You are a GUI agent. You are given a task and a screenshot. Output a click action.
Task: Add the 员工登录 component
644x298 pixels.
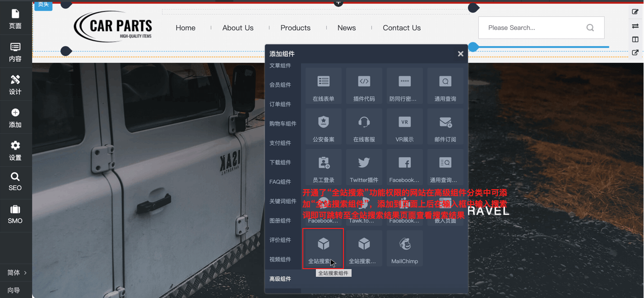pyautogui.click(x=323, y=167)
